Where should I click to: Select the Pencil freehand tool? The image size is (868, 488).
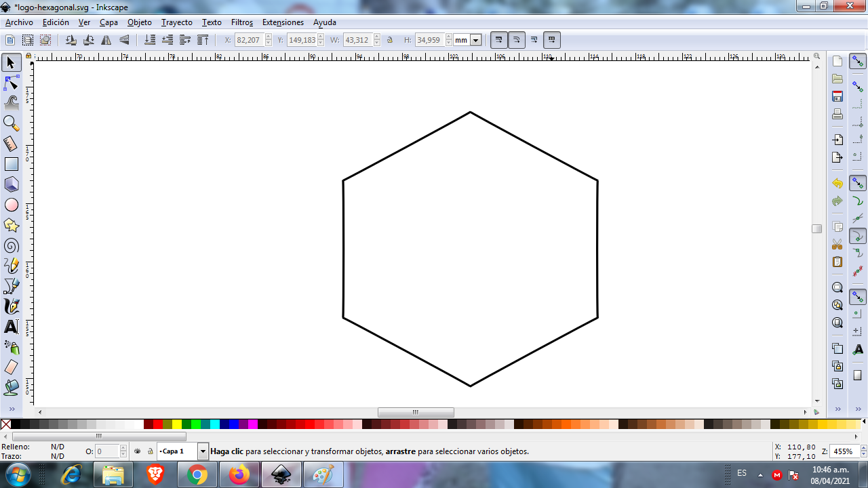click(x=11, y=266)
